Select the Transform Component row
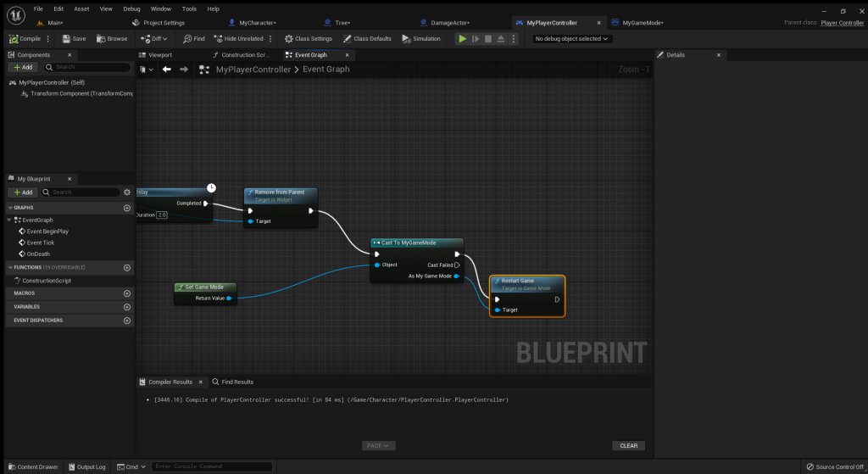The image size is (868, 474). point(76,93)
